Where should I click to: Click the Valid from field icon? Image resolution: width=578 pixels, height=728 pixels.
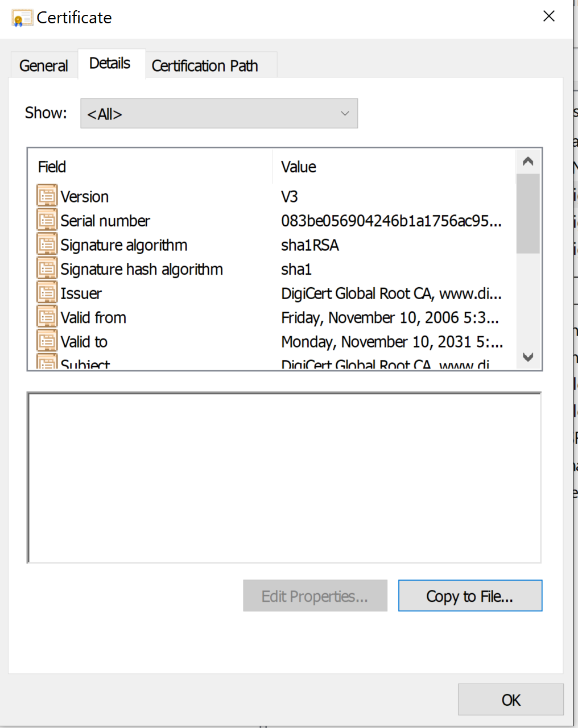[x=47, y=316]
